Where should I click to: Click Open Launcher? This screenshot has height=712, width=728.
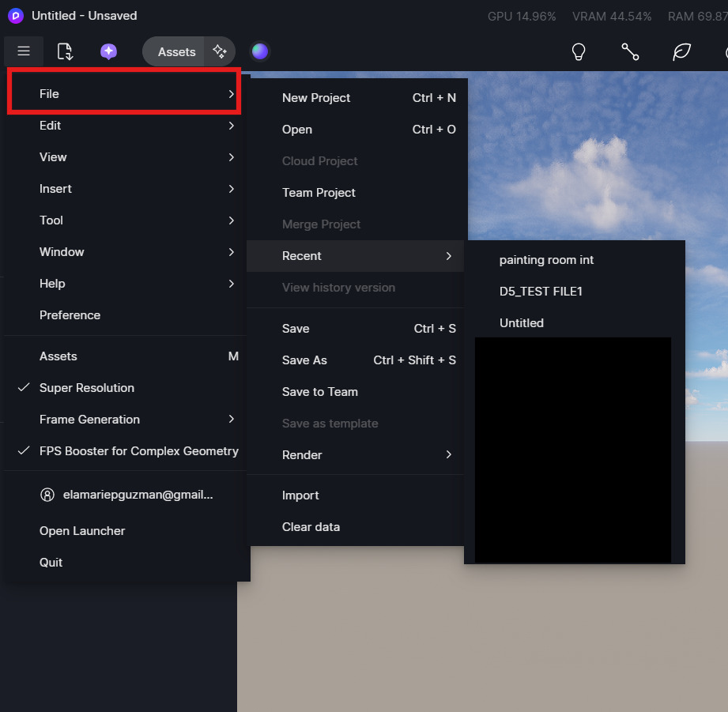tap(82, 531)
